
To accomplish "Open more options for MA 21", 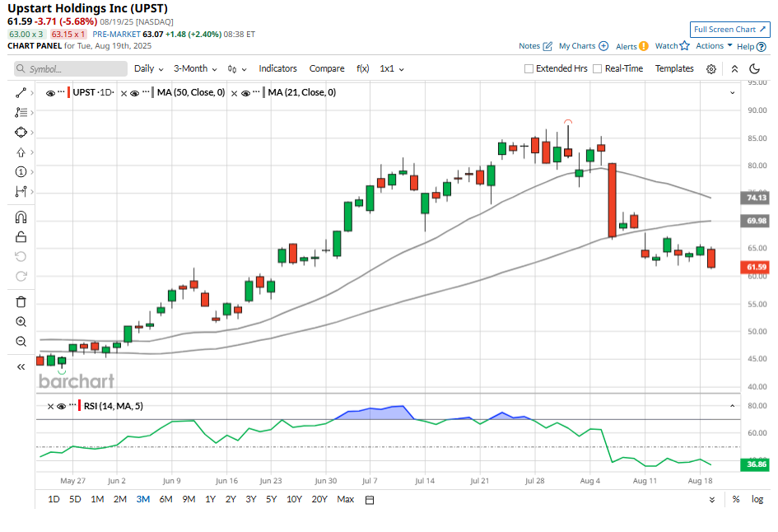I will click(x=257, y=91).
